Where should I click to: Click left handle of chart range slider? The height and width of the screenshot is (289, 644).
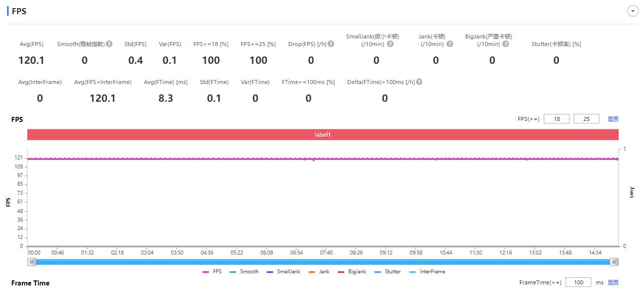click(x=32, y=262)
